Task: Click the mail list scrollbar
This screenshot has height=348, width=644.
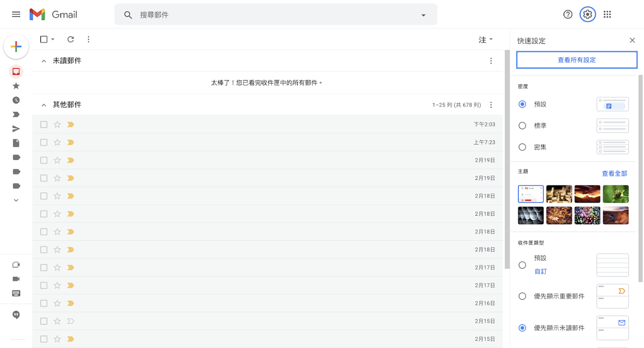Action: click(x=506, y=159)
